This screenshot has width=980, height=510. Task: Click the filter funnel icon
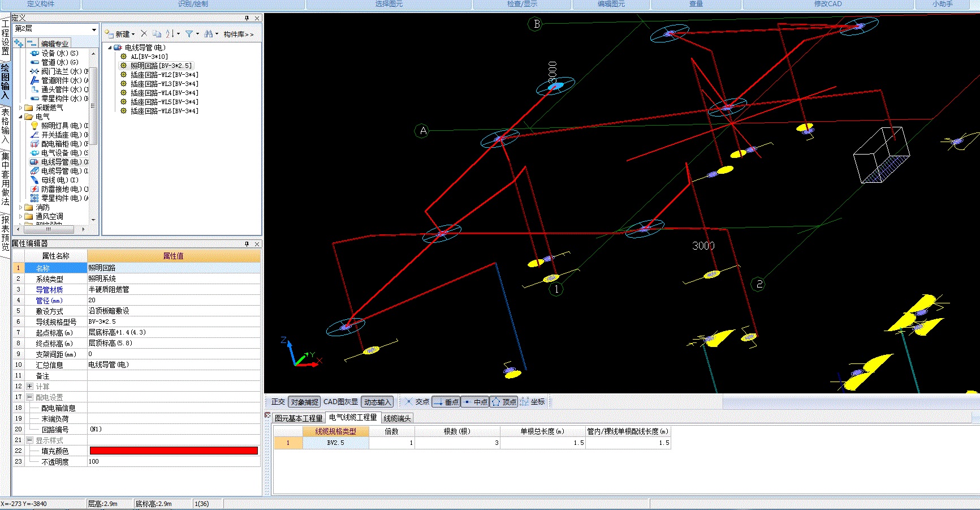pos(189,34)
